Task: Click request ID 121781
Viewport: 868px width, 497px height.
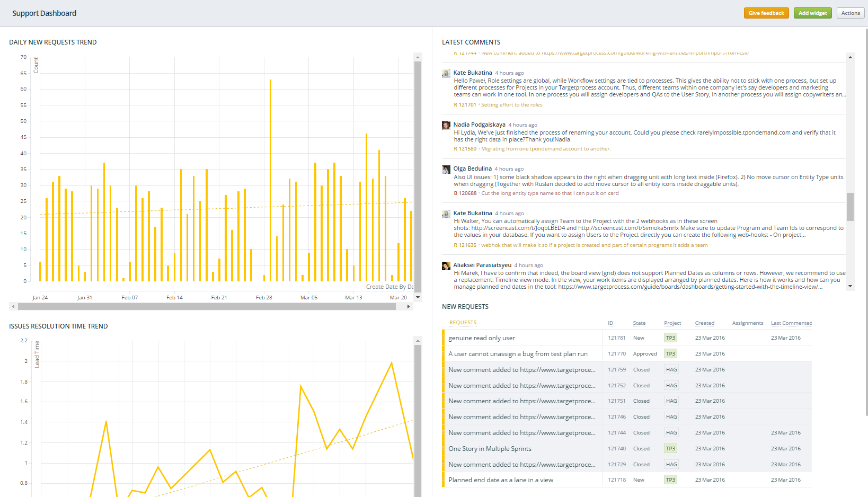Action: [617, 338]
